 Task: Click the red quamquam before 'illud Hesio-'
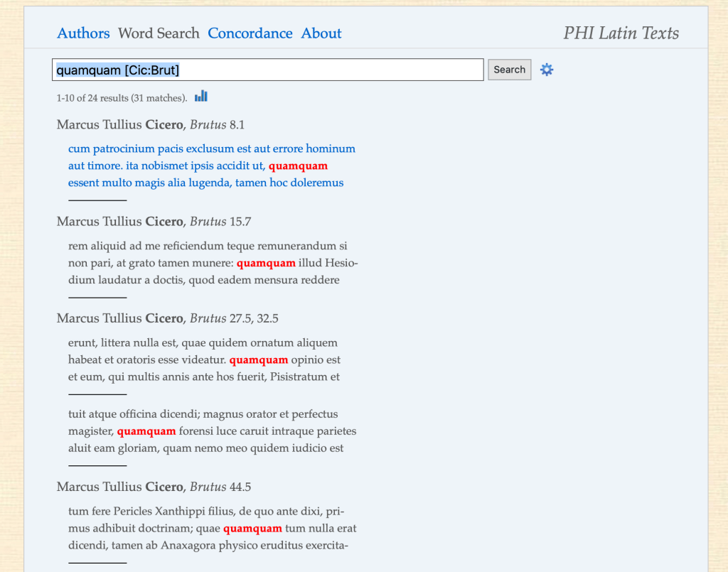point(266,263)
